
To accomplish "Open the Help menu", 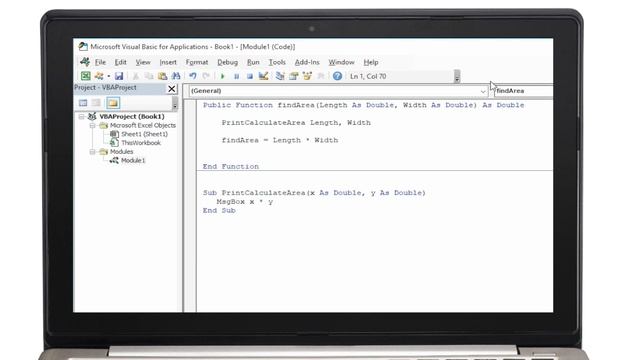I will click(371, 62).
